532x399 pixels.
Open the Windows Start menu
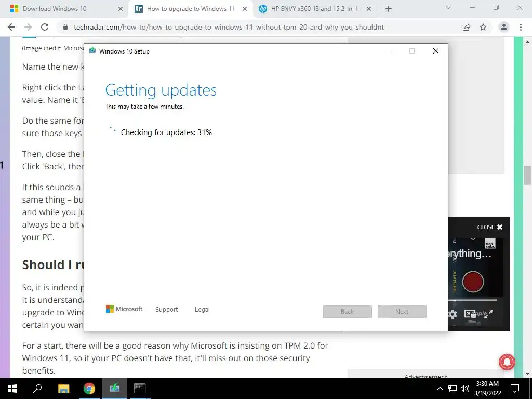(x=12, y=389)
